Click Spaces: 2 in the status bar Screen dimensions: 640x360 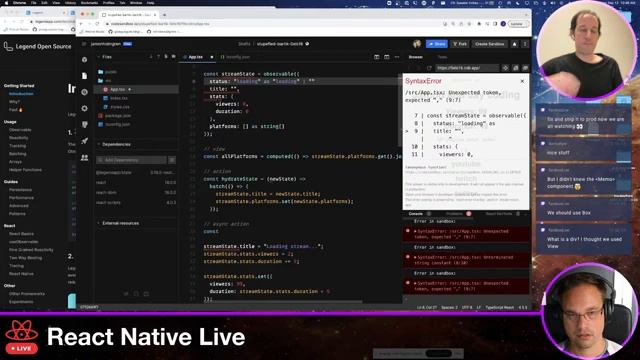pos(449,307)
